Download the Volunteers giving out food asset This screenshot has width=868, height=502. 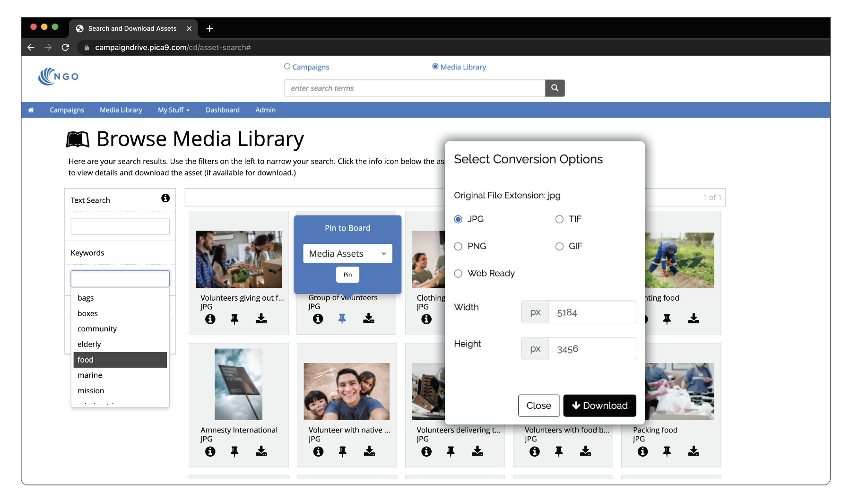coord(261,319)
